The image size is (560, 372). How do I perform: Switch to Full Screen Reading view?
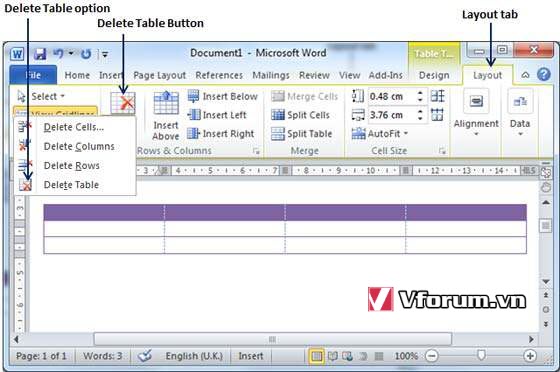[x=332, y=356]
